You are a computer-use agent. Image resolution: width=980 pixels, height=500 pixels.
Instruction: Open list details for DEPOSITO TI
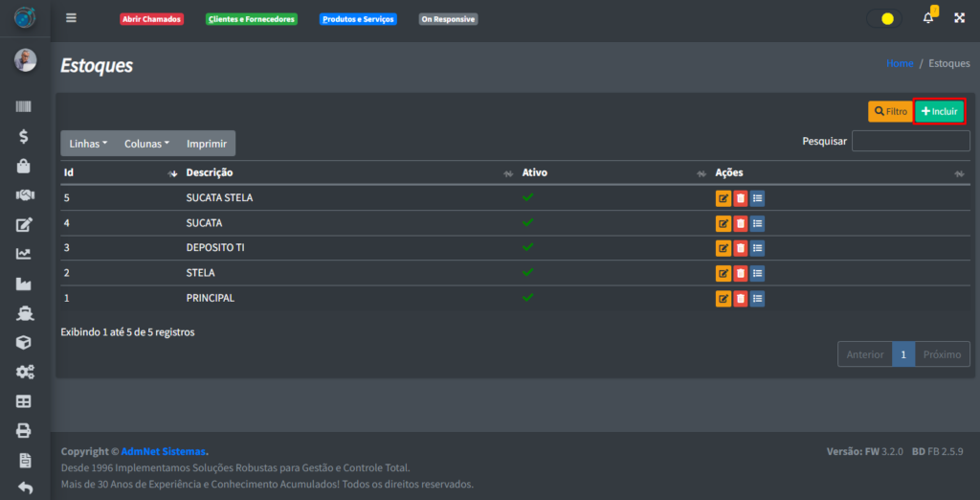[757, 248]
